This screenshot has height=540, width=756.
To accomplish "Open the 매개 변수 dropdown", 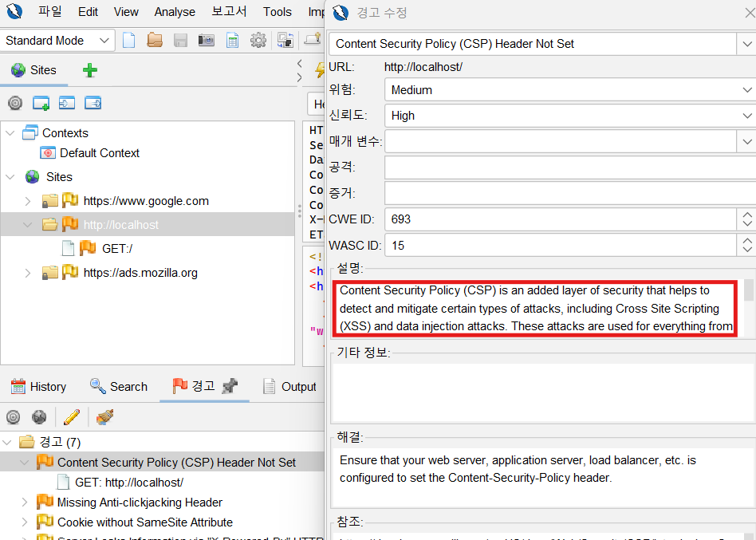I will click(x=747, y=142).
